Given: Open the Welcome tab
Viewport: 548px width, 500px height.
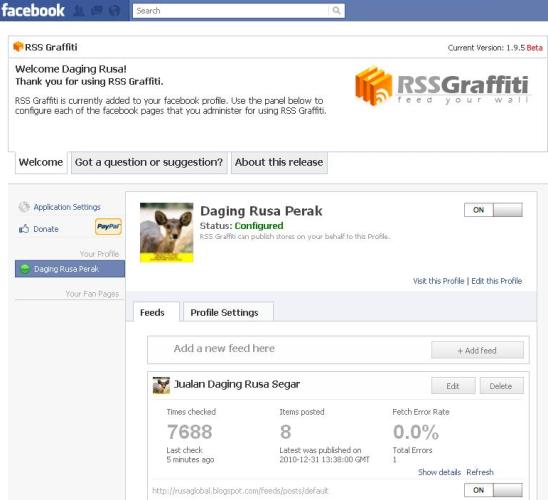Looking at the screenshot, I should pyautogui.click(x=41, y=162).
